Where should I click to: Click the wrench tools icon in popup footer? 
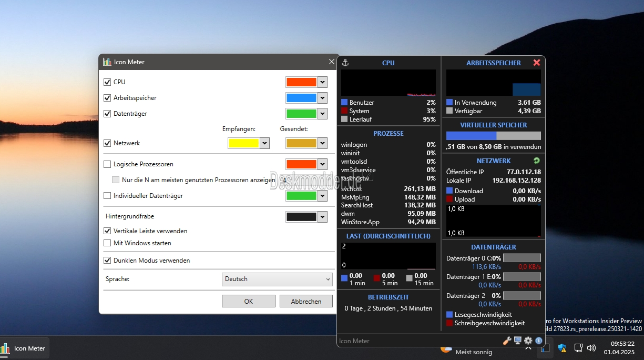pos(507,341)
